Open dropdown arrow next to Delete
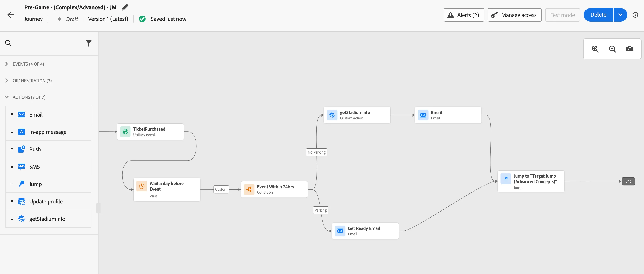 pos(620,15)
